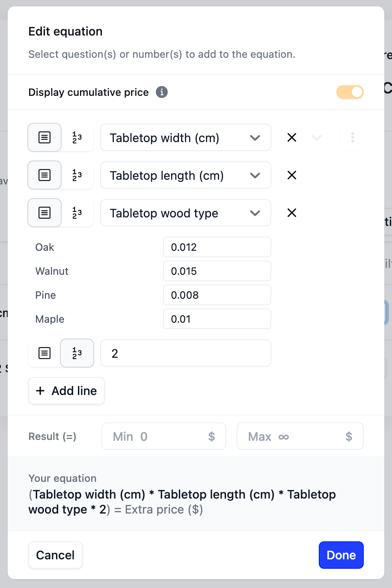Remove the Tabletop length line with X
Viewport: 392px width, 588px height.
pyautogui.click(x=292, y=175)
